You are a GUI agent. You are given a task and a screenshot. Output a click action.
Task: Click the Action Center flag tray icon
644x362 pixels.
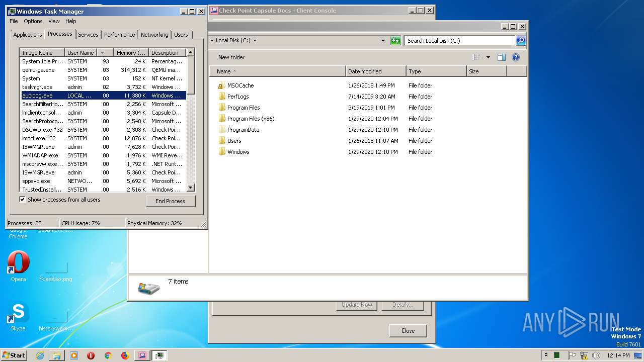(x=572, y=355)
